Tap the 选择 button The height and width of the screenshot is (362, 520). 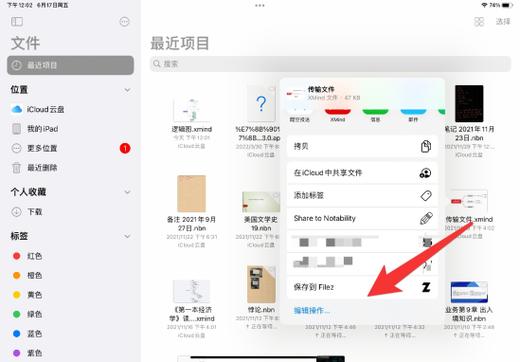[x=503, y=22]
